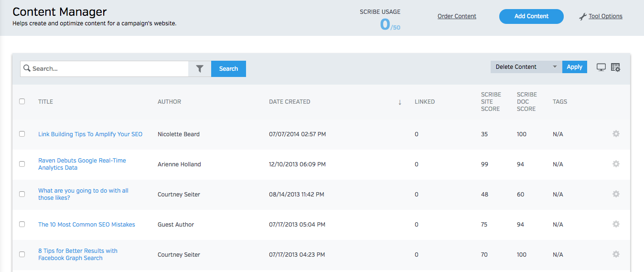Click the blue Search button

[x=228, y=69]
